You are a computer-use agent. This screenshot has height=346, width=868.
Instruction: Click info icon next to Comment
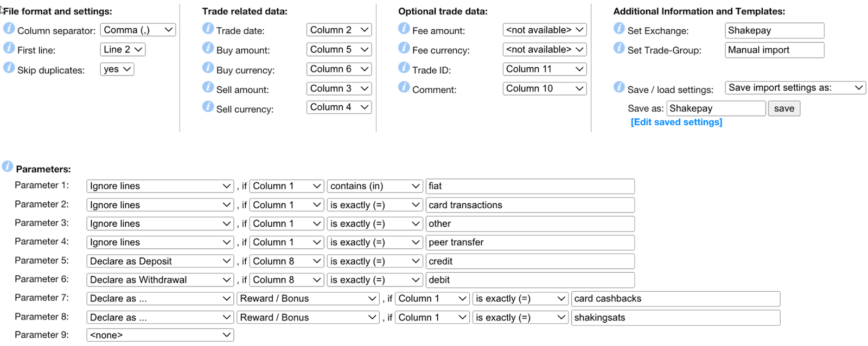tap(404, 87)
